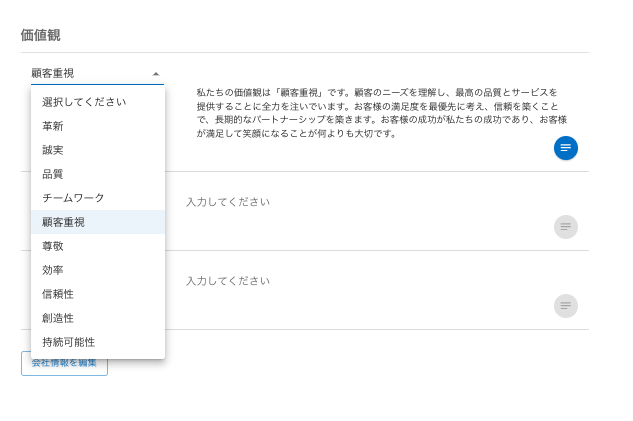
Task: Select チームワーク option
Action: (x=98, y=198)
